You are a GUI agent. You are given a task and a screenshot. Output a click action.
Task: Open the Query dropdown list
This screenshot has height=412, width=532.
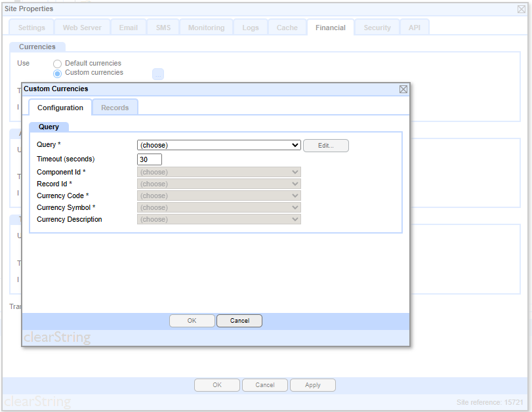218,146
